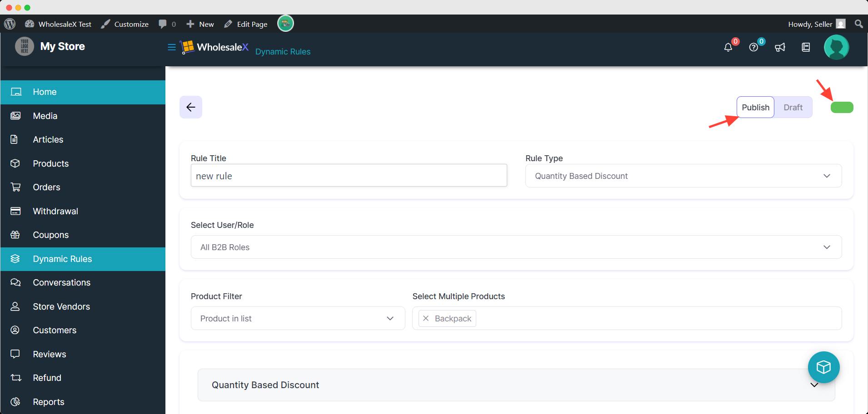868x414 pixels.
Task: Click the Dynamic Rules layers icon
Action: [x=15, y=259]
